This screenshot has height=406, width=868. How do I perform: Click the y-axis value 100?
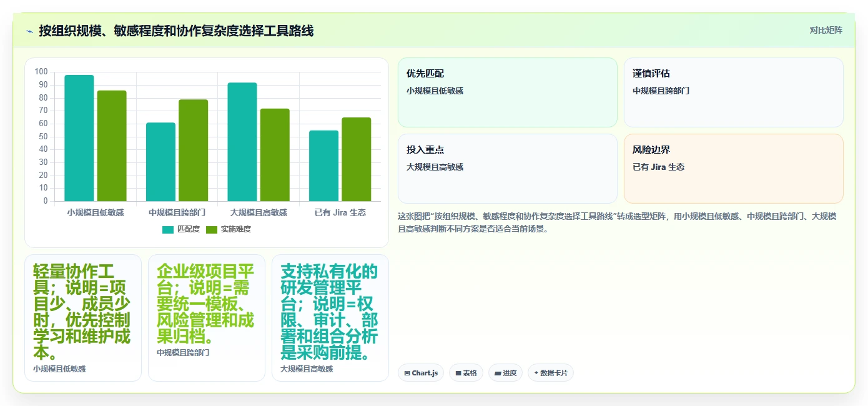[41, 72]
